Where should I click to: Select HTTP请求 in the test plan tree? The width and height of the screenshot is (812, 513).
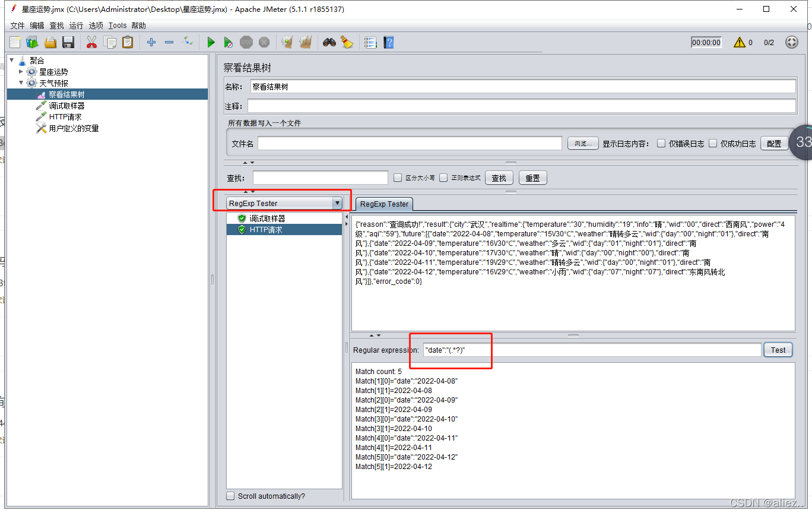pyautogui.click(x=65, y=117)
